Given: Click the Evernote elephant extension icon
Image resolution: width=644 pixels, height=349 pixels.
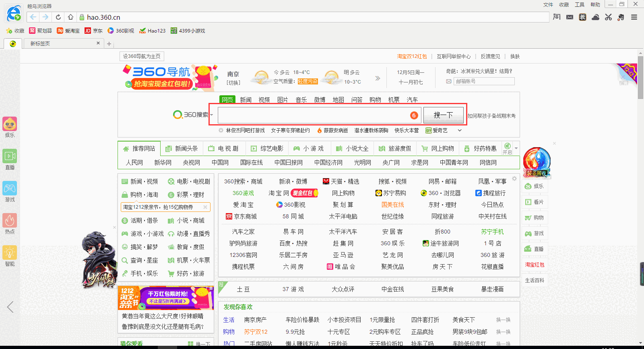Looking at the screenshot, I should 621,17.
